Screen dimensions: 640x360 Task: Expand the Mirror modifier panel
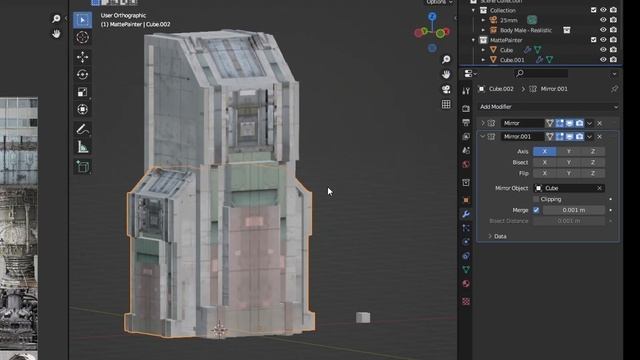click(x=482, y=123)
